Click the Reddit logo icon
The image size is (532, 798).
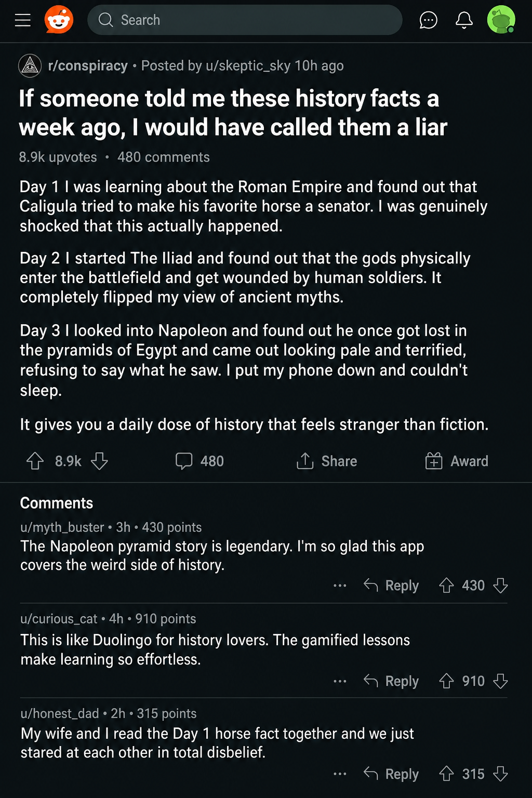59,20
